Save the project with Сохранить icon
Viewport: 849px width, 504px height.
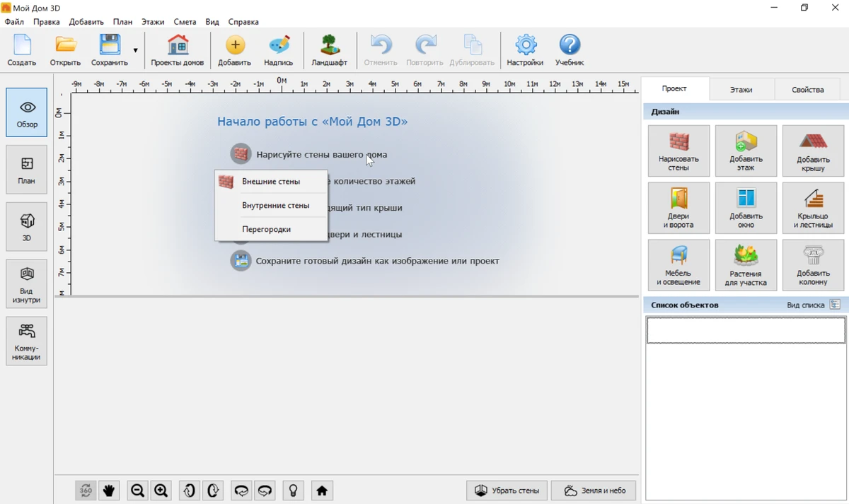(110, 49)
